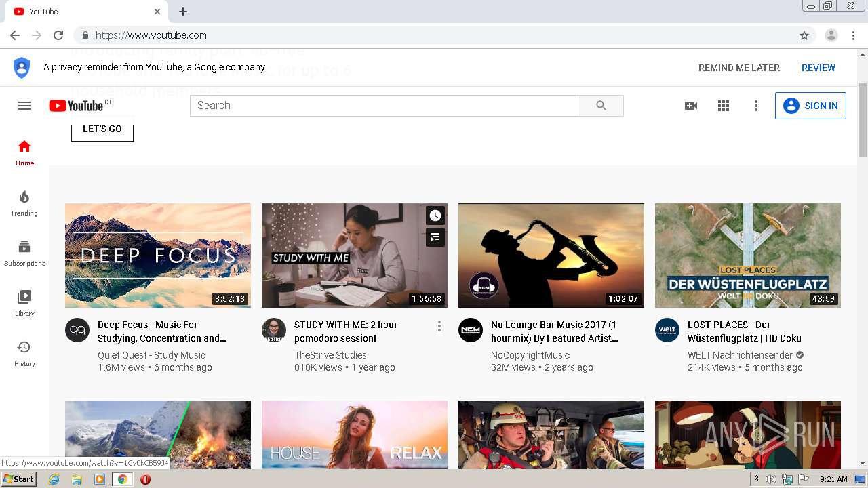
Task: Click the browser address bar
Action: [434, 35]
